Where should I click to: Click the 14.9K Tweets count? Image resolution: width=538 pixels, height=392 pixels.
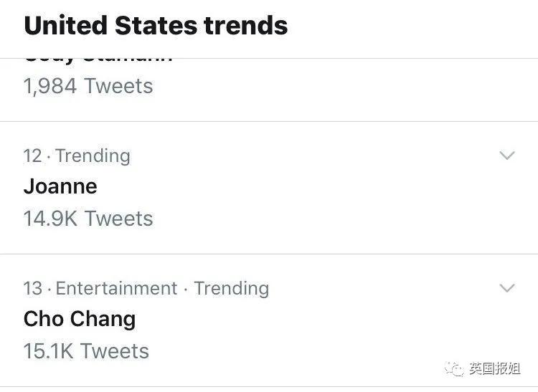[88, 219]
